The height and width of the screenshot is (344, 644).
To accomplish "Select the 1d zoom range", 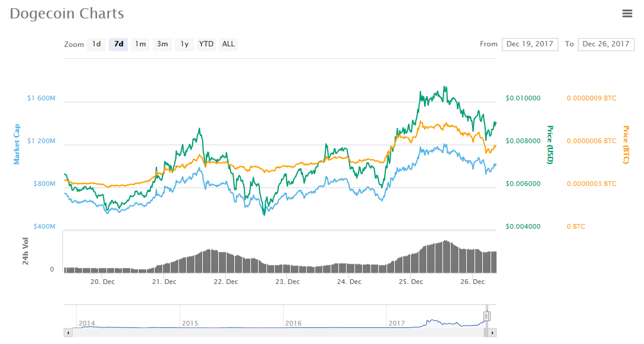I will click(x=96, y=44).
